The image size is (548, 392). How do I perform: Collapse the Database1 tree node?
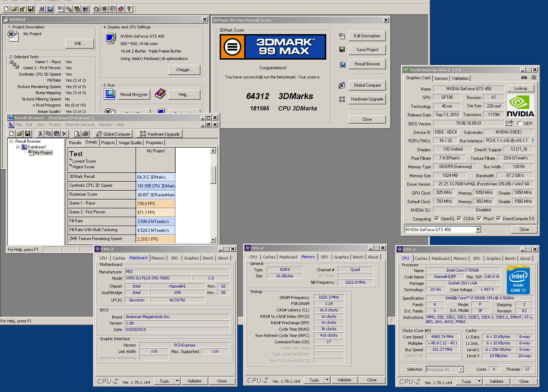pos(18,147)
